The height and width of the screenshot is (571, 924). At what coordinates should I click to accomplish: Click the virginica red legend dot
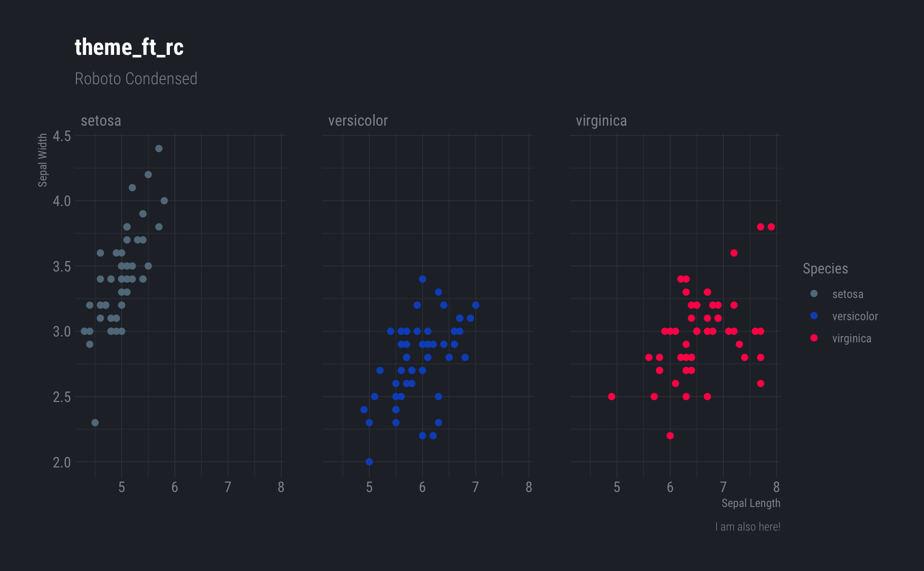tap(814, 338)
